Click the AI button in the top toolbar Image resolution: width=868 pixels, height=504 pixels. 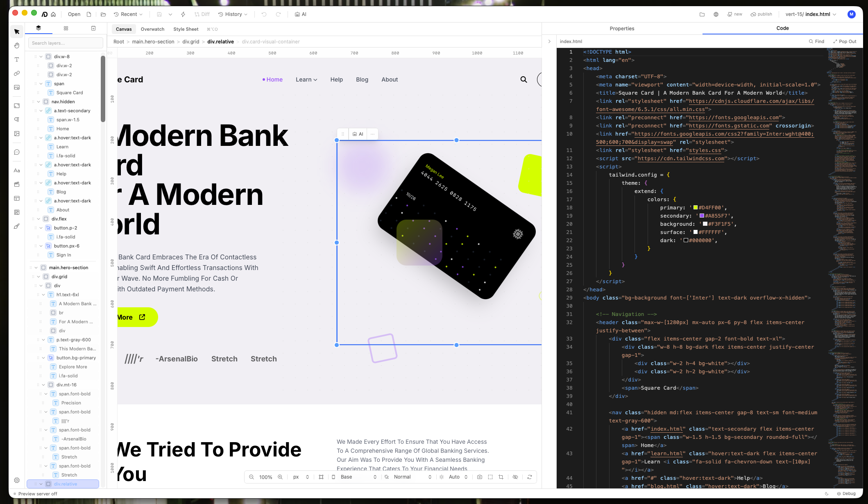pyautogui.click(x=300, y=14)
